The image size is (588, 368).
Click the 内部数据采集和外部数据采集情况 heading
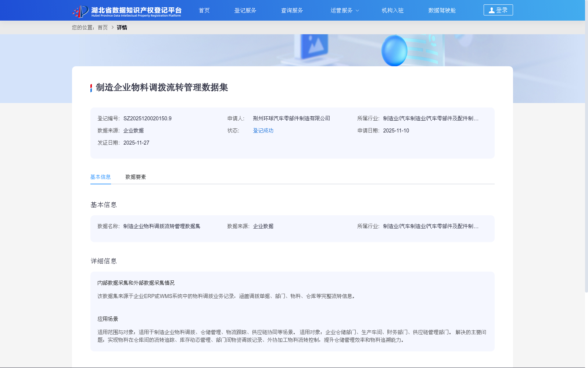(136, 283)
